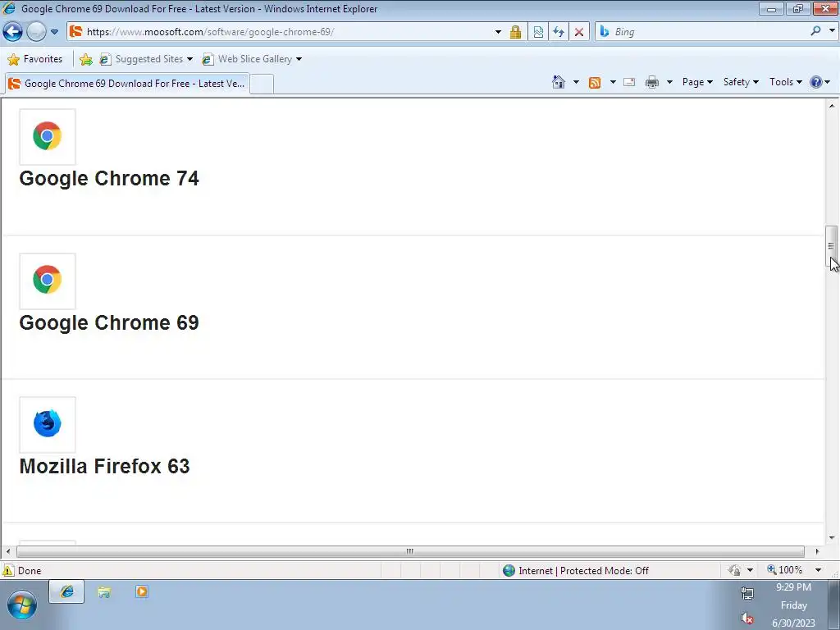Open recent pages dropdown beside Forward button
The image size is (840, 630).
click(54, 32)
